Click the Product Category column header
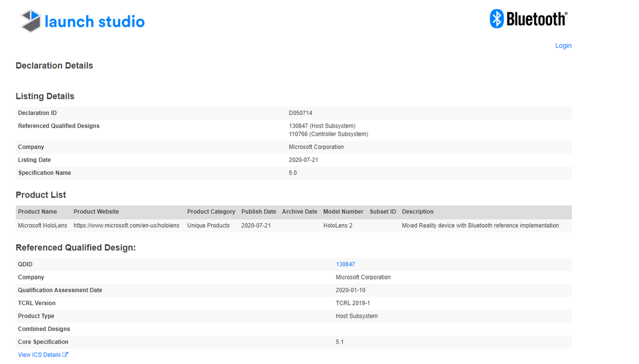 tap(211, 212)
